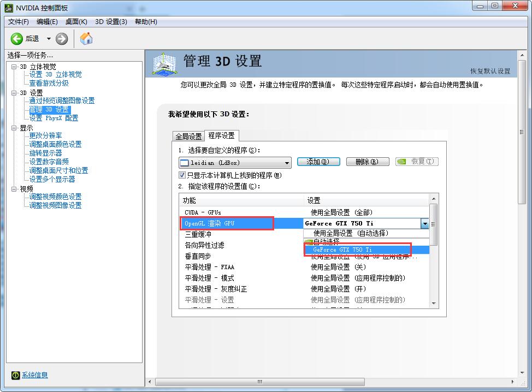Open the 3D 设置 menu
Screen dimensions: 532x392
111,21
